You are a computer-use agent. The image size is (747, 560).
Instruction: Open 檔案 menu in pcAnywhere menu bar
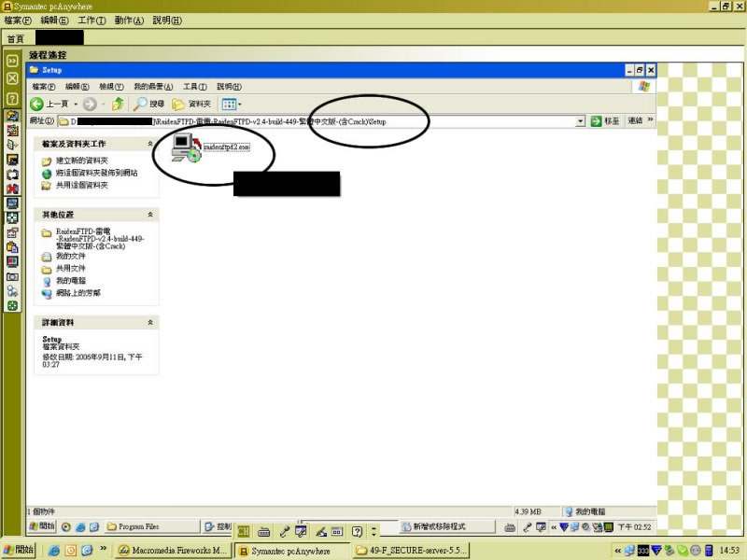tap(18, 21)
